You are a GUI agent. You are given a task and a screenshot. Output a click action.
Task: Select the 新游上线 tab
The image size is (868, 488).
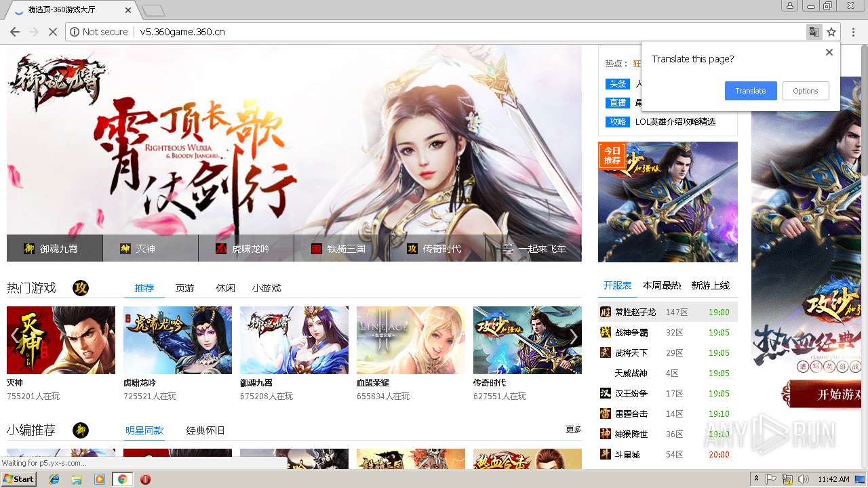(711, 285)
